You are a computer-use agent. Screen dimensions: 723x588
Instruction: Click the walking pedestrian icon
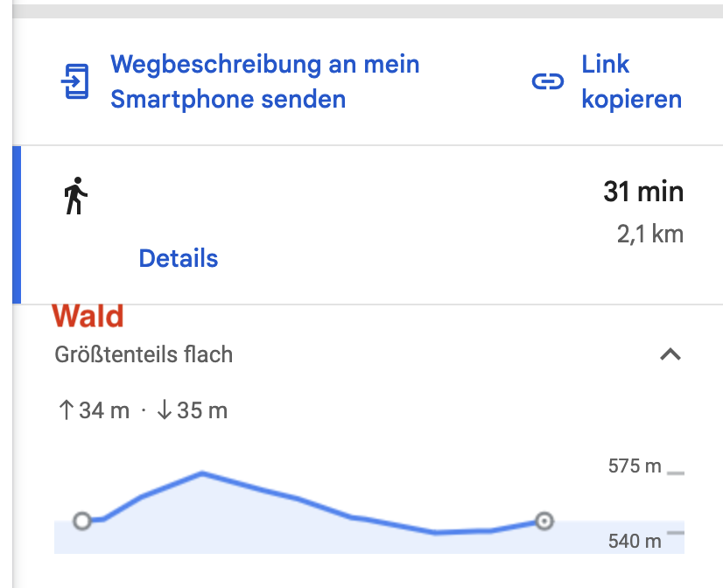pyautogui.click(x=76, y=196)
